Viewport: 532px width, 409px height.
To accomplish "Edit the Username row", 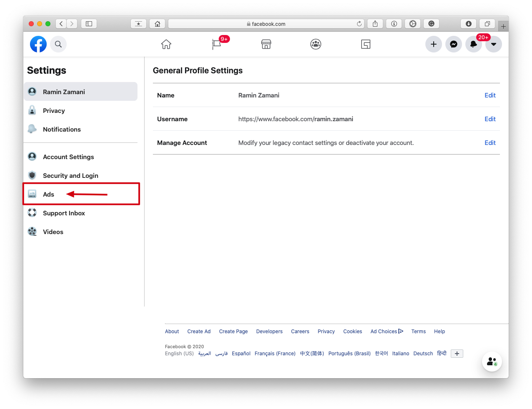I will coord(490,119).
